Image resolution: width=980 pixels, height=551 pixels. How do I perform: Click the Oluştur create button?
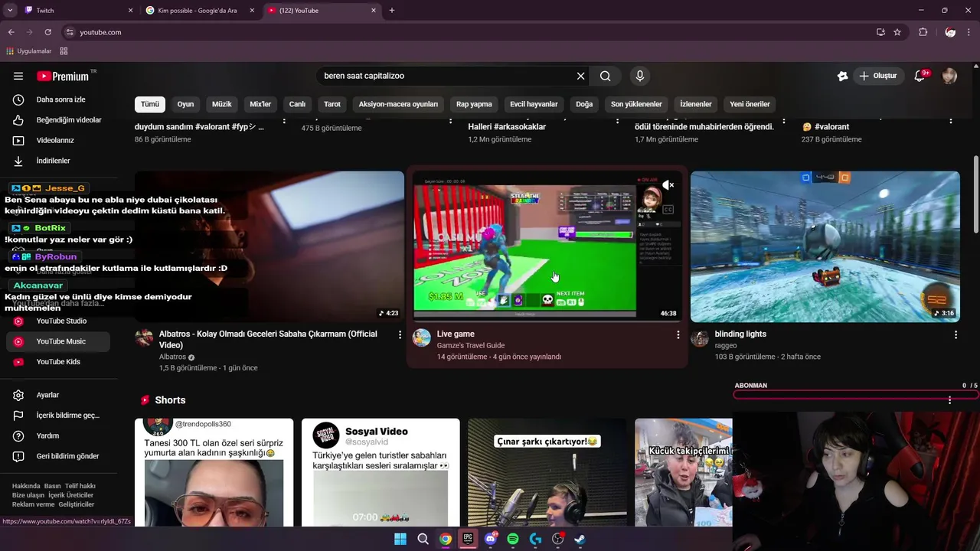click(877, 76)
